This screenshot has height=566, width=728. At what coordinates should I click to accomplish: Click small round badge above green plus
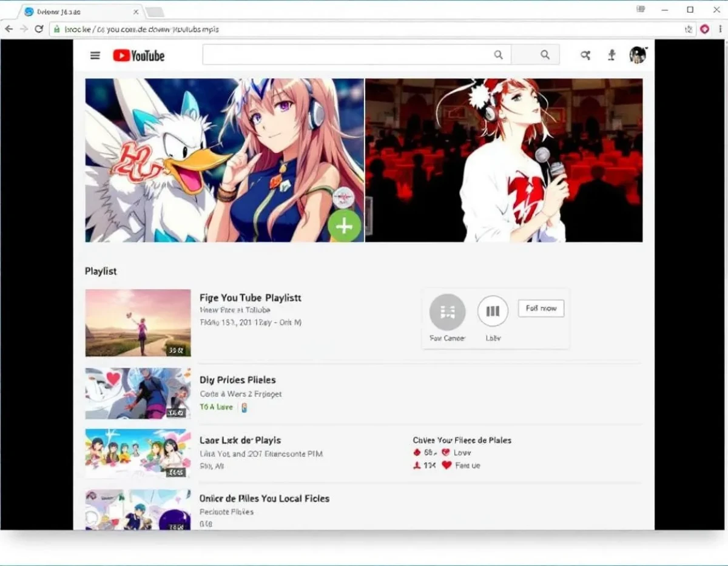click(x=343, y=198)
